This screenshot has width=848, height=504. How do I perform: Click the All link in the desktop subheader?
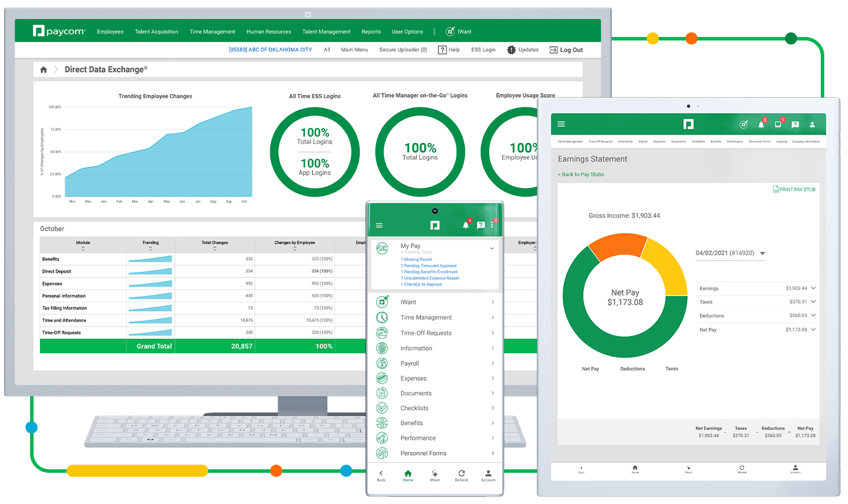point(327,50)
